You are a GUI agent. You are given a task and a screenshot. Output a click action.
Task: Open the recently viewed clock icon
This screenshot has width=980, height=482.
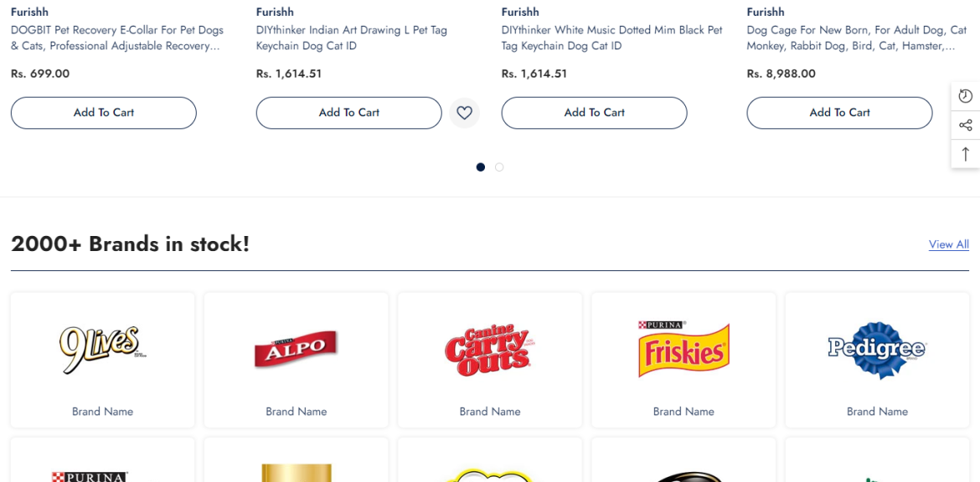click(x=966, y=96)
